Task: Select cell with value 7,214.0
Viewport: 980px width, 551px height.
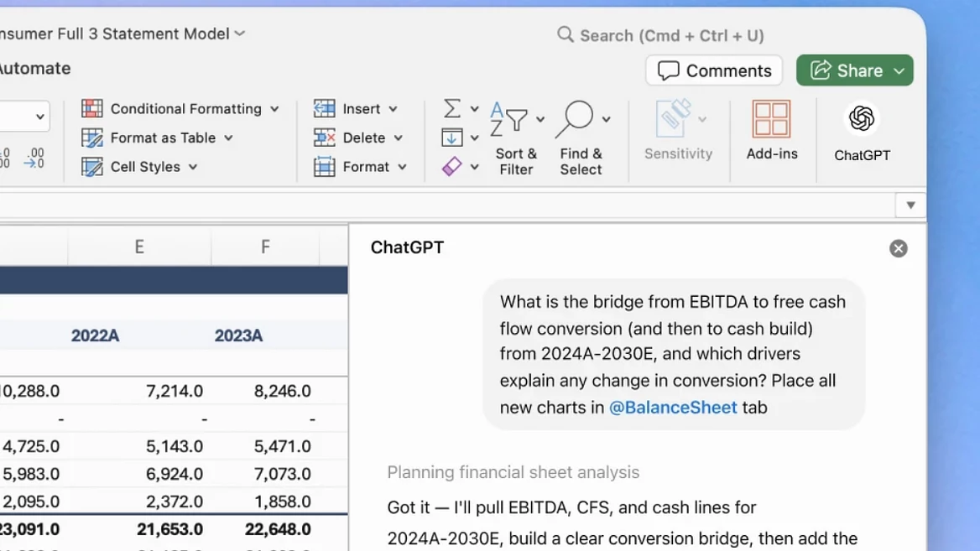Action: pyautogui.click(x=175, y=391)
